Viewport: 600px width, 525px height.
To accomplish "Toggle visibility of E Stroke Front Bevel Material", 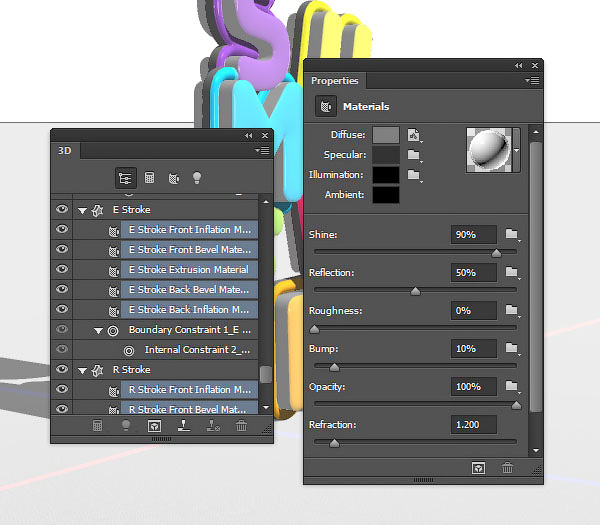I will [62, 249].
